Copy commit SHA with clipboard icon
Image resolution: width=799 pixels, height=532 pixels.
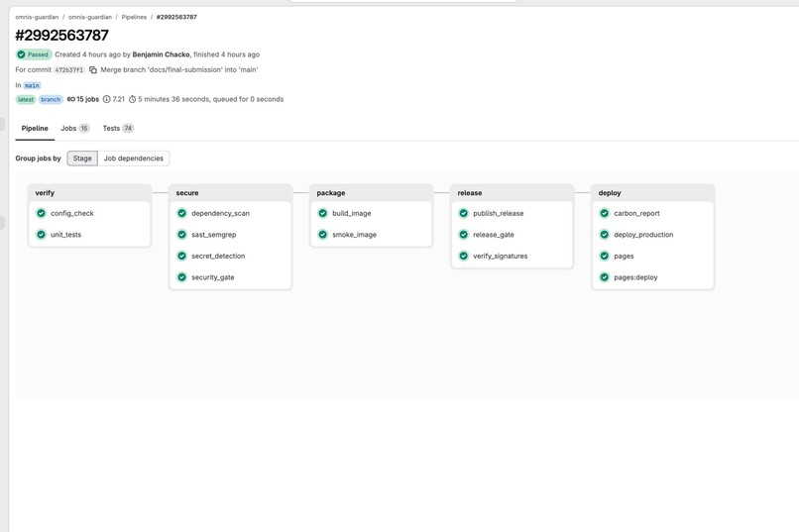click(x=93, y=69)
